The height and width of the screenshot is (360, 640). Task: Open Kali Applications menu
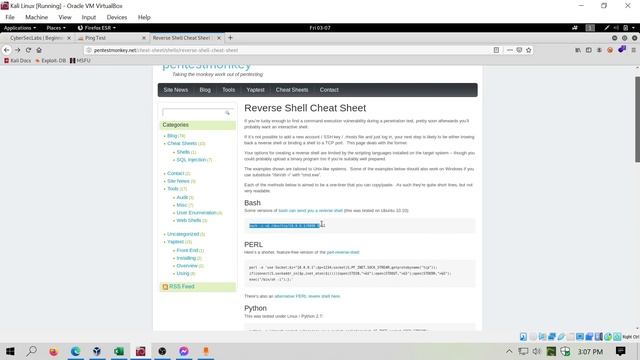20,28
